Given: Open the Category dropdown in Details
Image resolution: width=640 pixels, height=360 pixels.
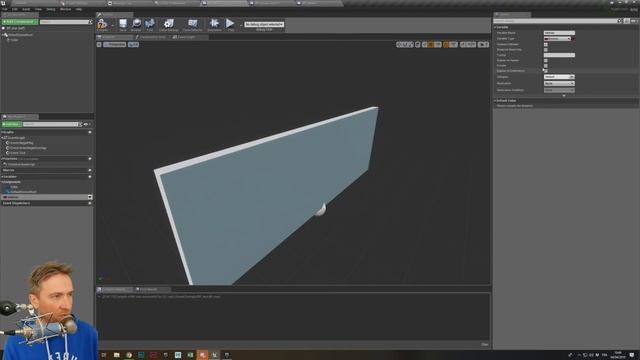Looking at the screenshot, I should (559, 77).
